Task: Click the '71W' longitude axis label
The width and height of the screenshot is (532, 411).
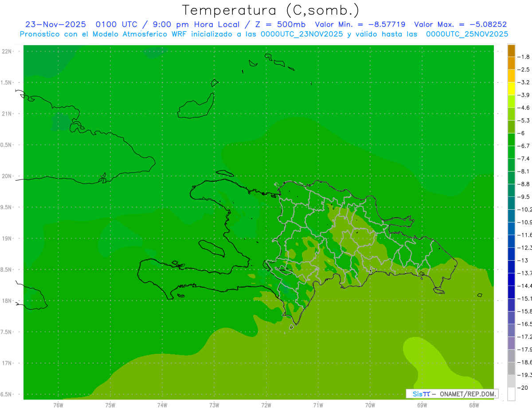Action: pyautogui.click(x=318, y=405)
